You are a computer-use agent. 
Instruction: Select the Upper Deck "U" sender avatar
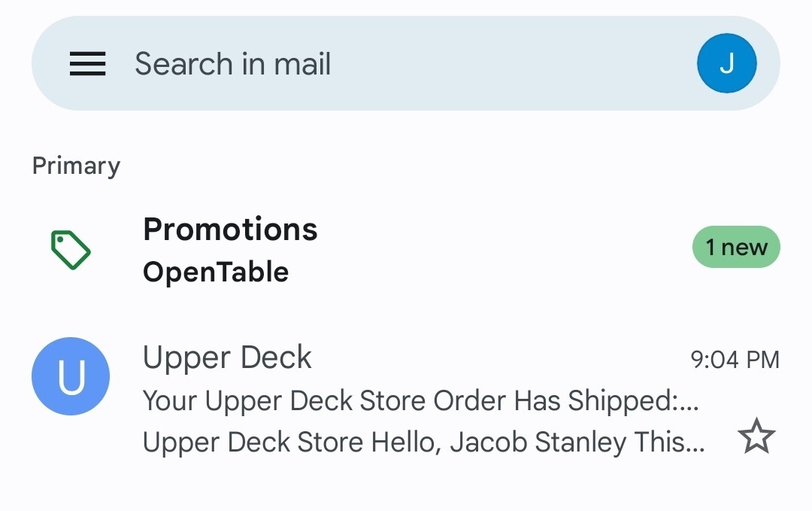[71, 376]
